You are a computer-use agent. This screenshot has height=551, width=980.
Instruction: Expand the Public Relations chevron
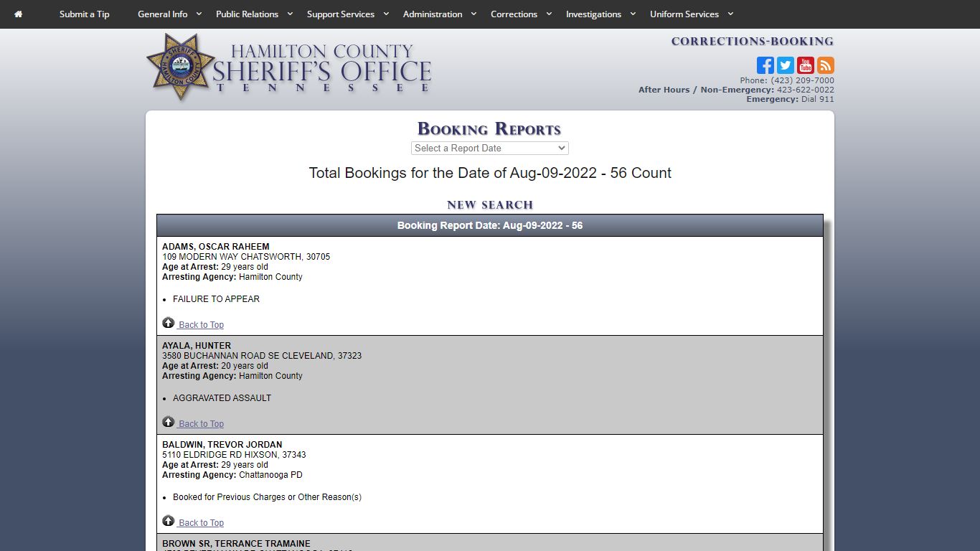pos(290,14)
